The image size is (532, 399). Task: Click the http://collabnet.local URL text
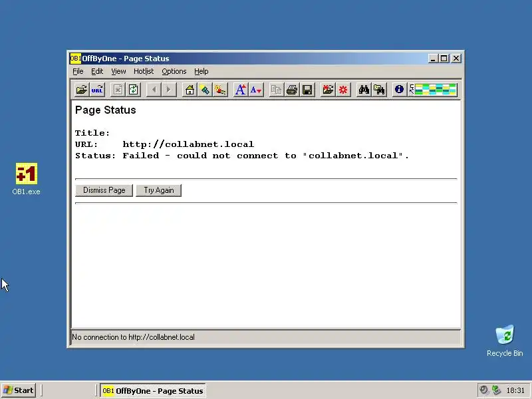pyautogui.click(x=188, y=144)
